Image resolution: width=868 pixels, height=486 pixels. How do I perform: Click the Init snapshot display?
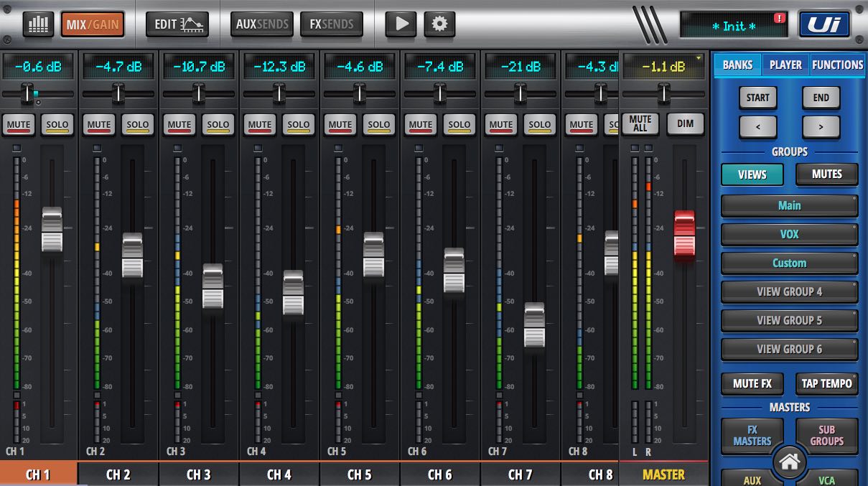[734, 26]
